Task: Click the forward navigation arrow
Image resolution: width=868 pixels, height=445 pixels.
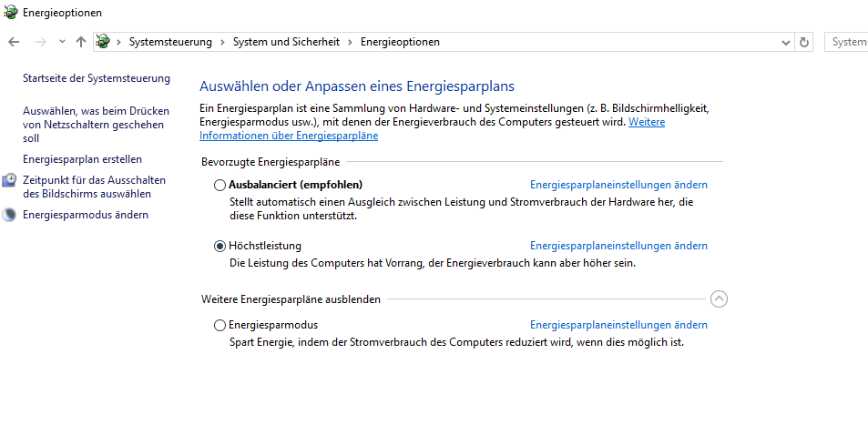Action: coord(40,42)
